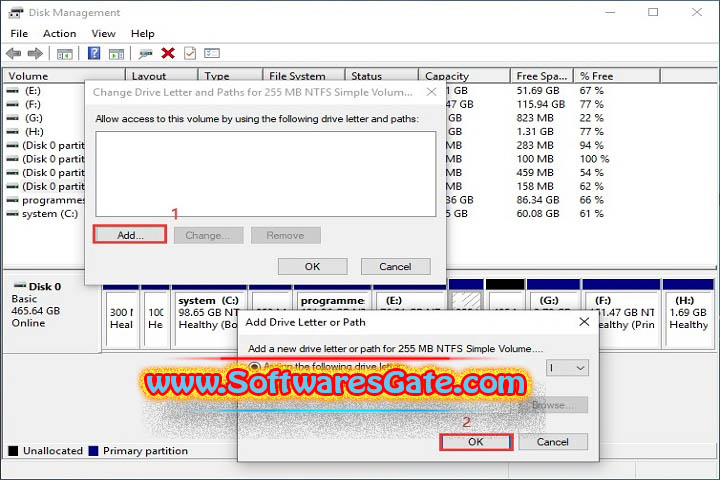This screenshot has width=720, height=480.
Task: Click Cancel in Change Drive Letter dialog
Action: [x=395, y=266]
